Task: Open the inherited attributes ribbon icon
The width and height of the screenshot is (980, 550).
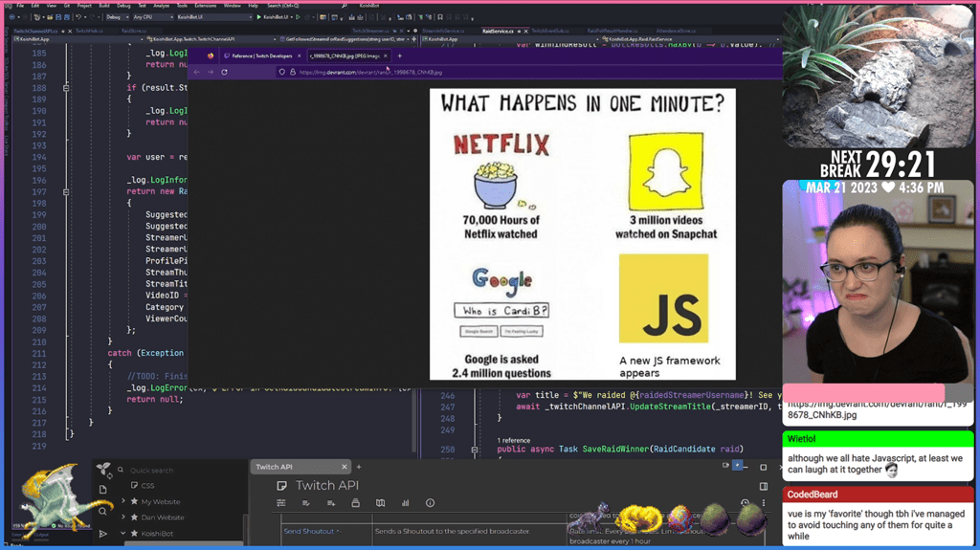Action: coord(330,503)
